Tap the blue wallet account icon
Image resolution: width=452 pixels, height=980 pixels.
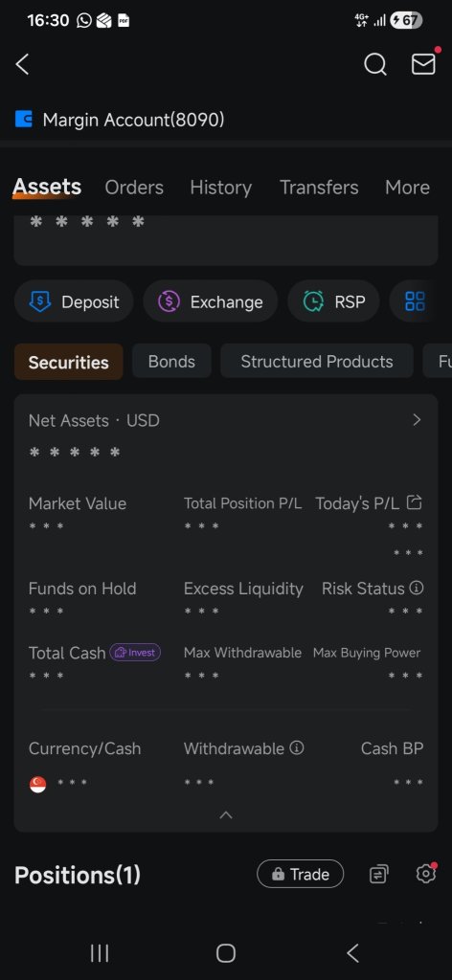coord(24,119)
